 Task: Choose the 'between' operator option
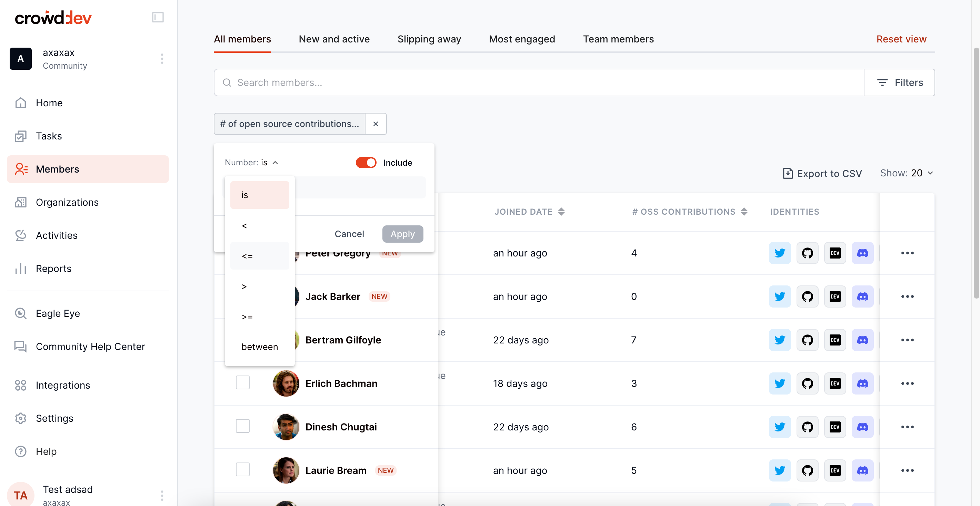tap(259, 347)
